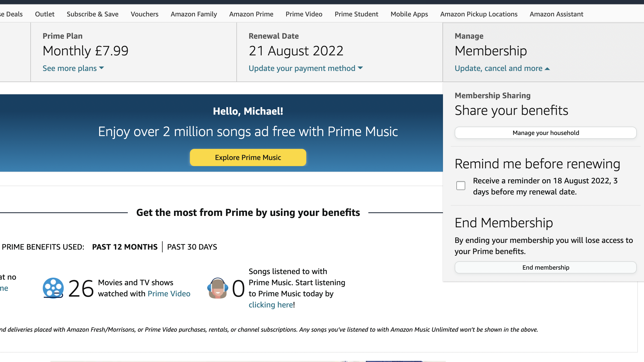The image size is (644, 362).
Task: Click End membership button
Action: pos(546,267)
